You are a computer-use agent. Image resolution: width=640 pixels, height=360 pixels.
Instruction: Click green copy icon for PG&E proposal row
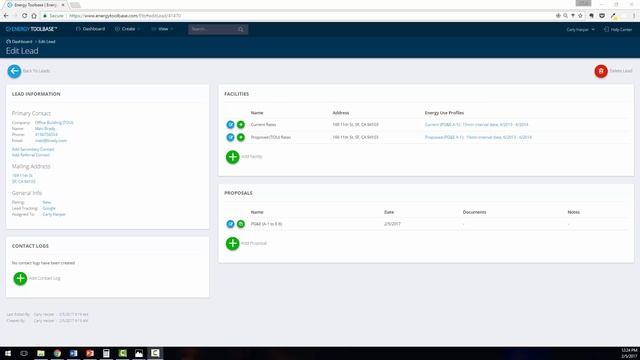point(241,224)
